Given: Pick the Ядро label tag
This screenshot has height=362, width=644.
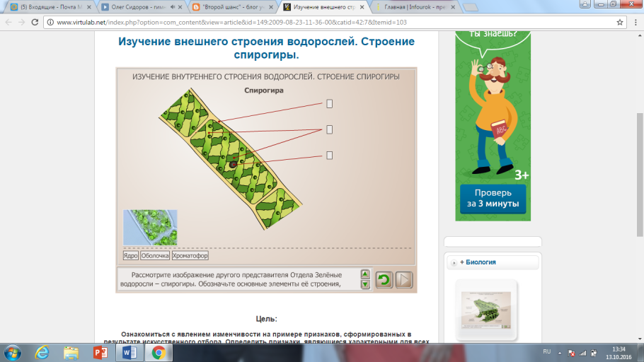Looking at the screenshot, I should (131, 256).
